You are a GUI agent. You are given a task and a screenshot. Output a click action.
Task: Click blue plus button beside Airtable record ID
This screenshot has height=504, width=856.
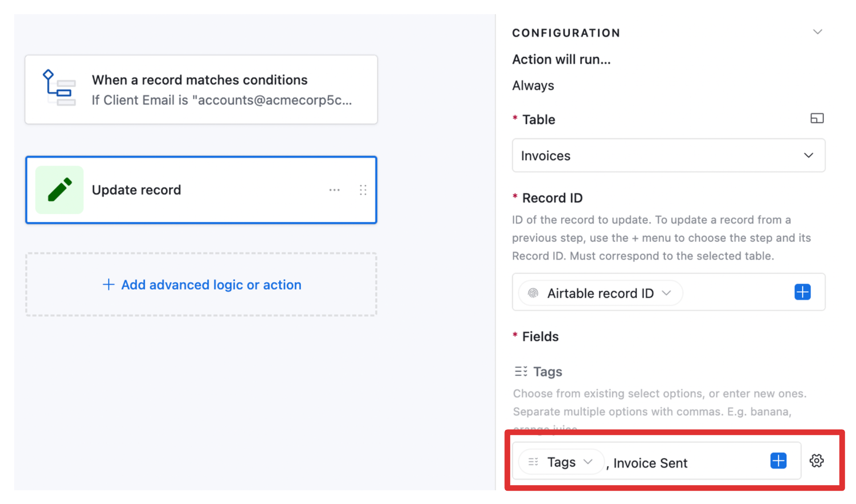(x=802, y=292)
